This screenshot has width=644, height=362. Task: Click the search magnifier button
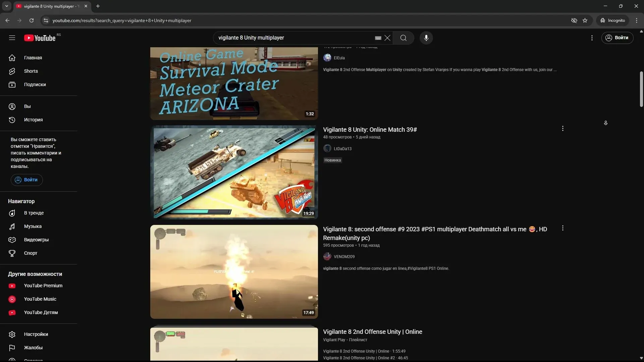point(403,38)
